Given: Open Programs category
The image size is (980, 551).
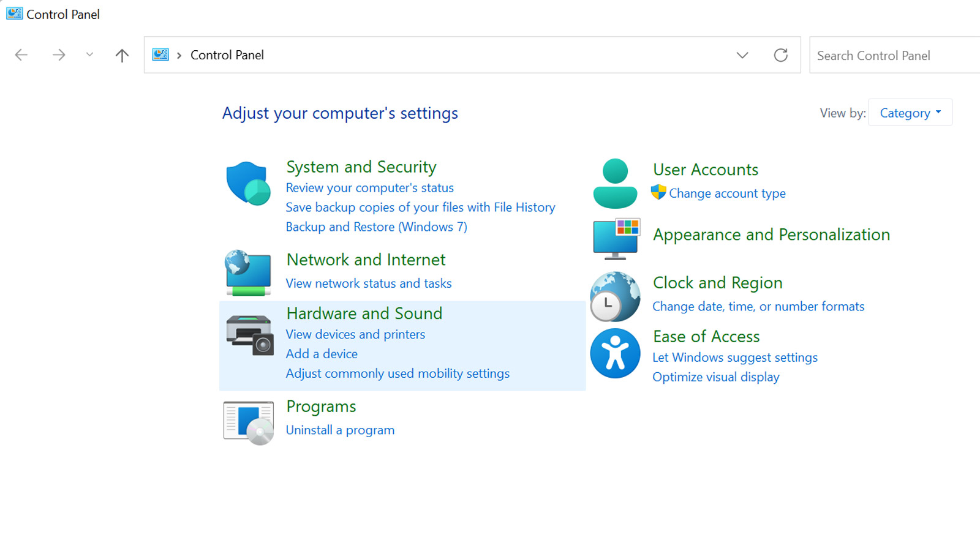Looking at the screenshot, I should pyautogui.click(x=321, y=407).
